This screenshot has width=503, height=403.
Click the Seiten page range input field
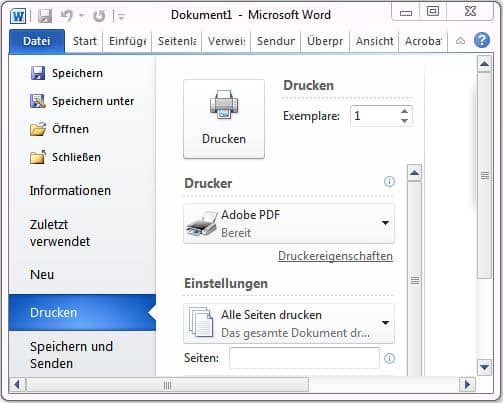coord(304,358)
